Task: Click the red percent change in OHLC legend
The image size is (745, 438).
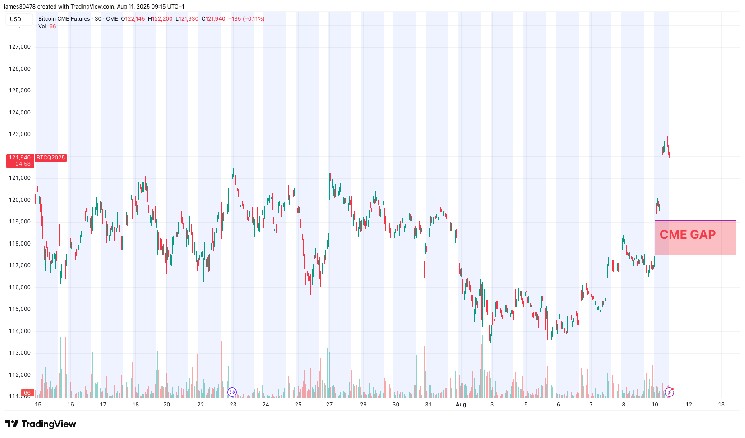Action: (254, 19)
